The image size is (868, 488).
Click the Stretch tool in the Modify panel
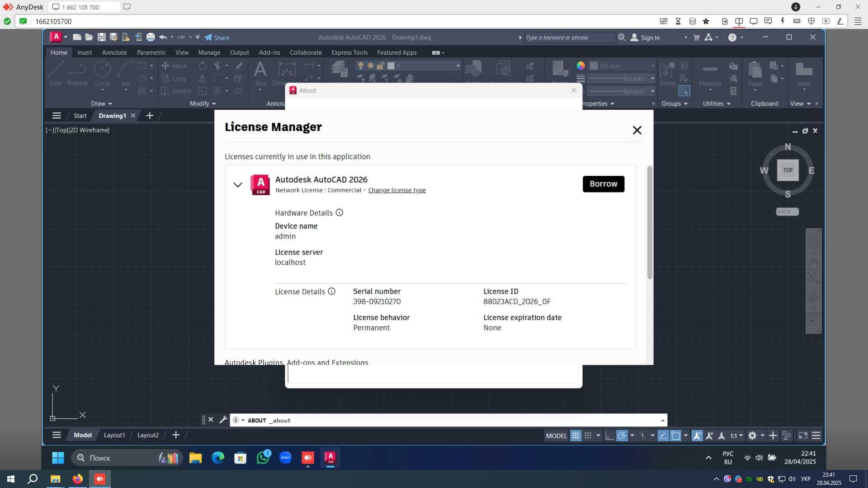click(x=176, y=91)
